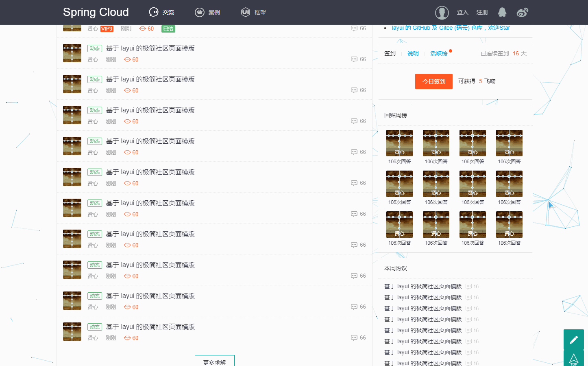Click the avatar of the first 动态 post
The image size is (588, 366).
(x=72, y=53)
